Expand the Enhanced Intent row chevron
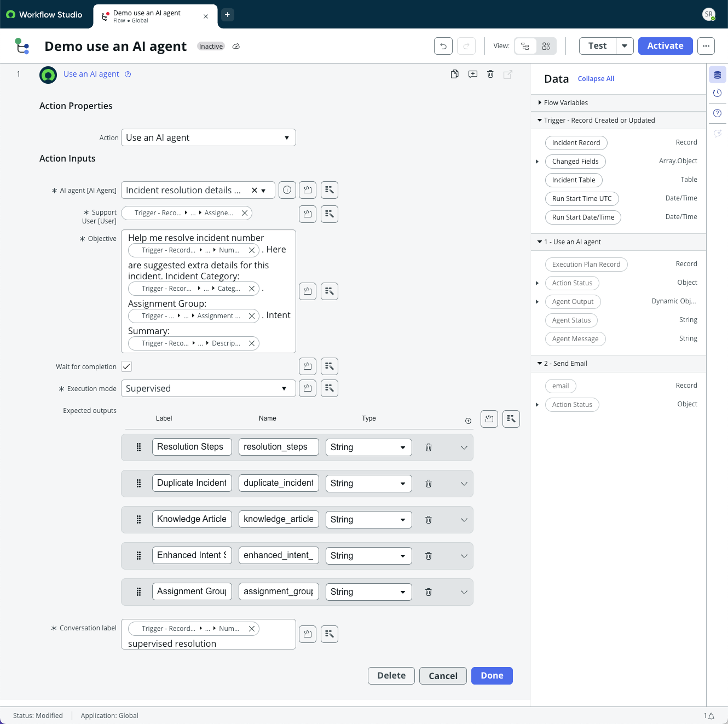This screenshot has height=724, width=728. click(464, 556)
